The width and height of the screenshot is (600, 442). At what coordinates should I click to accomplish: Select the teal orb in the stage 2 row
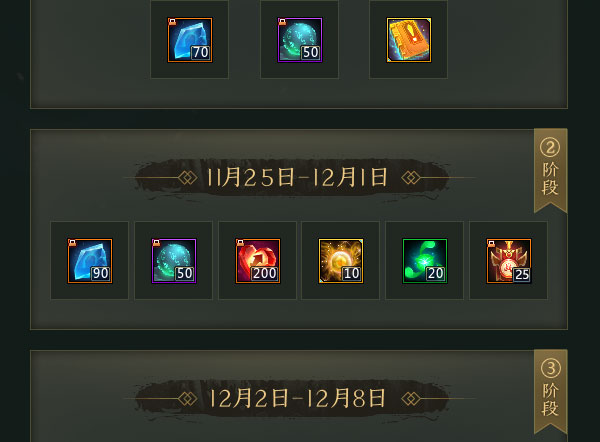click(174, 261)
